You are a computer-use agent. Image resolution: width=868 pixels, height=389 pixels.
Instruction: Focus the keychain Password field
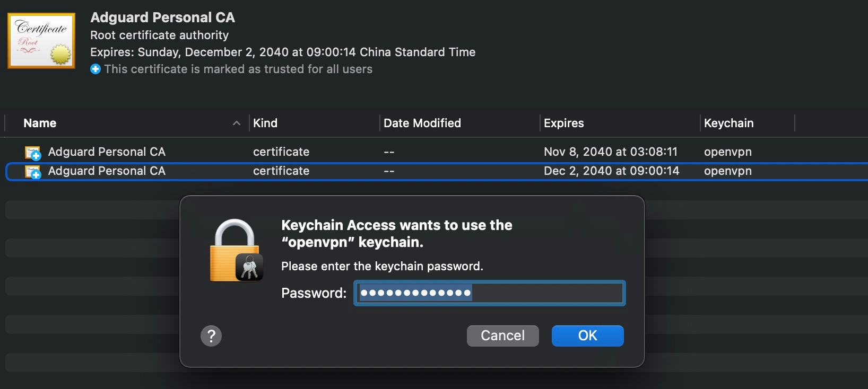[x=490, y=293]
